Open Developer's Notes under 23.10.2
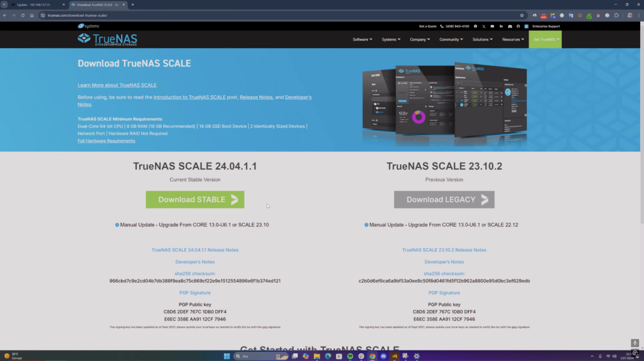Viewport: 644px width, 361px height. click(x=444, y=262)
